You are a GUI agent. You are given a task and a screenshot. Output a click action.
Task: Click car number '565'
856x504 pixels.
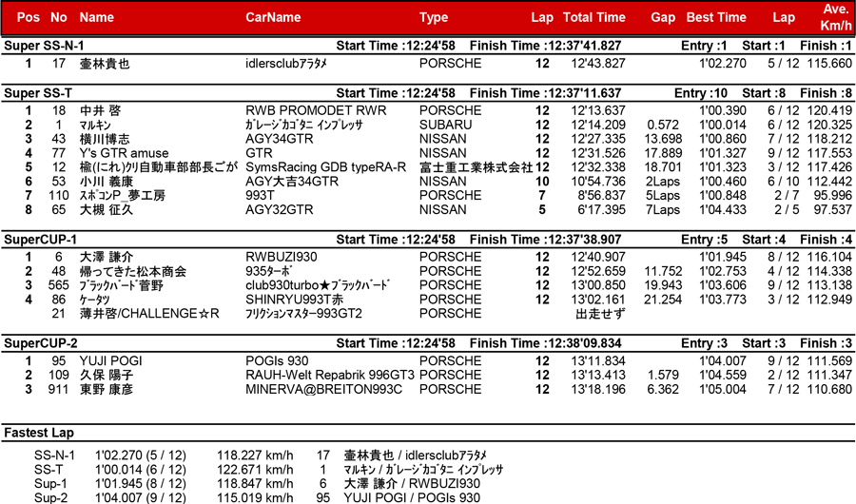tap(58, 285)
